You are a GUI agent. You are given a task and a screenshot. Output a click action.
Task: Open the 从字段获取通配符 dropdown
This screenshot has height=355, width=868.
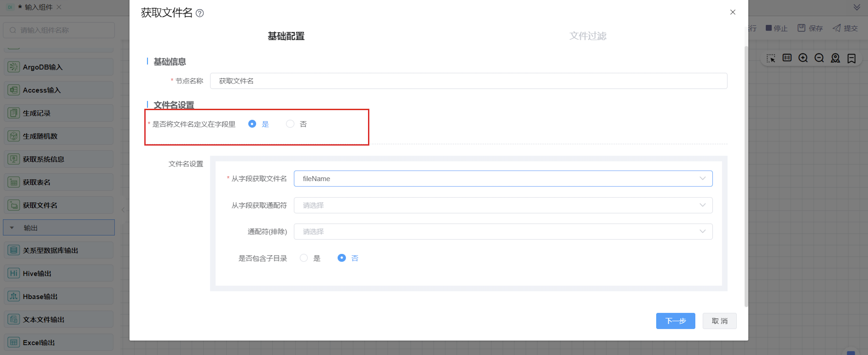[503, 205]
